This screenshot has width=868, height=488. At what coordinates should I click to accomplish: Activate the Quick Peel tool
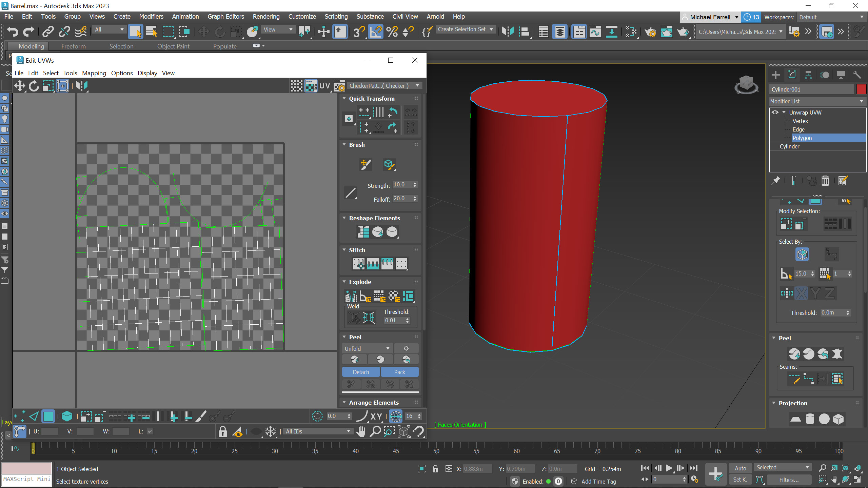click(x=355, y=359)
